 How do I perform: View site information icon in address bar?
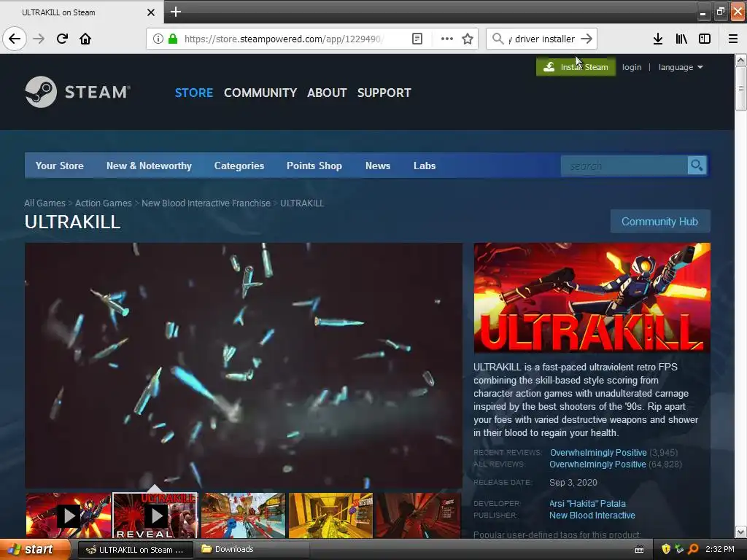(x=158, y=39)
